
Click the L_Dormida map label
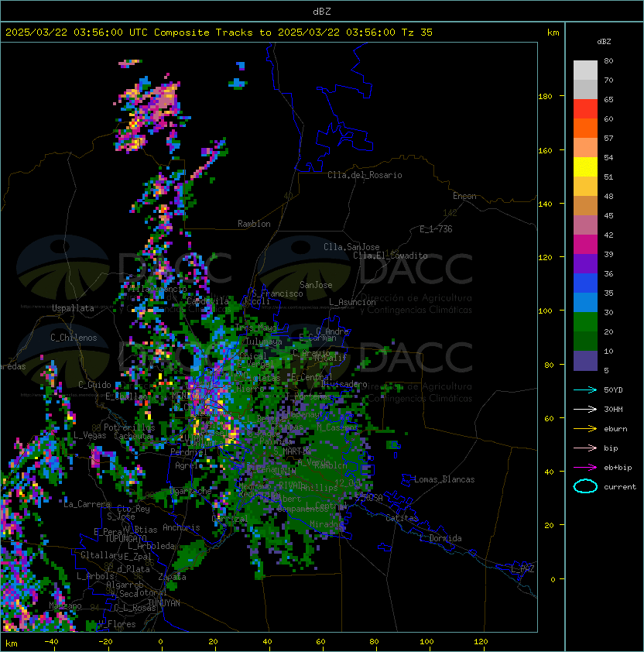pos(440,538)
